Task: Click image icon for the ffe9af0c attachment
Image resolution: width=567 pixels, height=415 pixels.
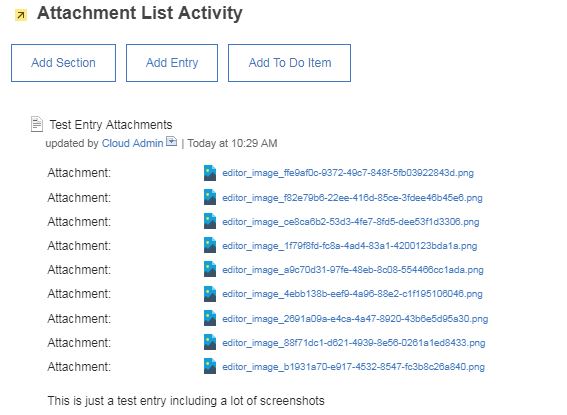Action: pyautogui.click(x=210, y=173)
